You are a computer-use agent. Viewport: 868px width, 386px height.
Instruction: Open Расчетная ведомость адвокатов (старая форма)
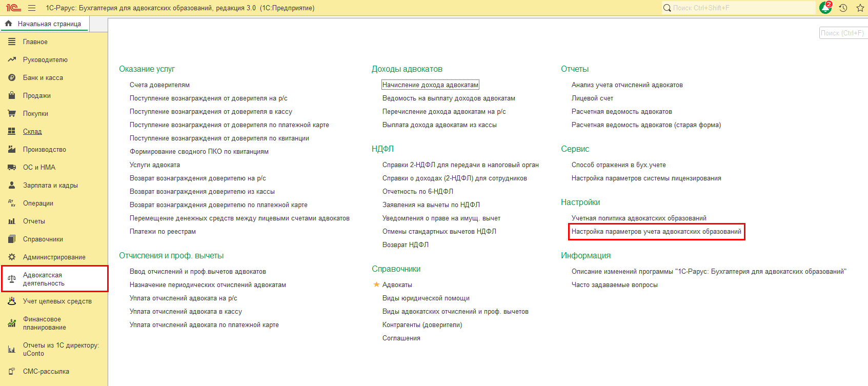646,125
